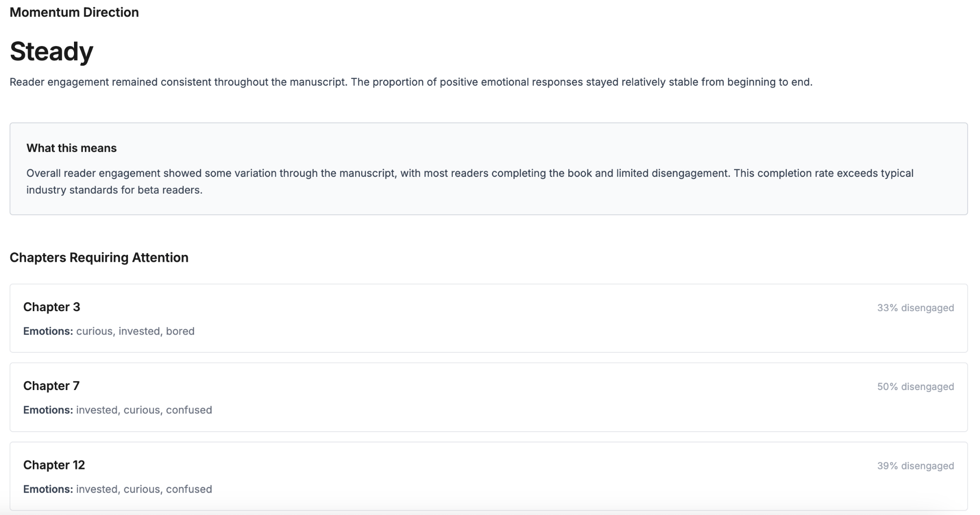Click Chapter 7's bold Emotions label
Viewport: 980px width, 515px height.
[x=48, y=410]
